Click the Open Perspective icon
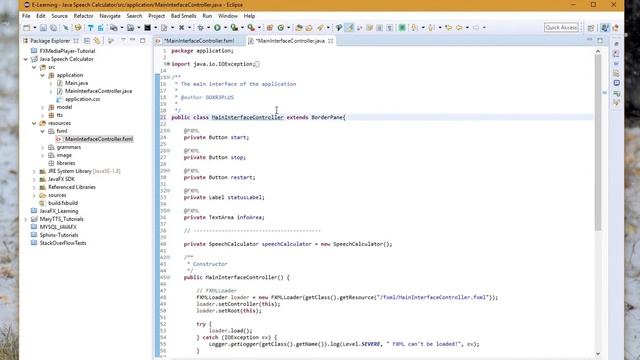This screenshot has width=640, height=360. pos(591,28)
